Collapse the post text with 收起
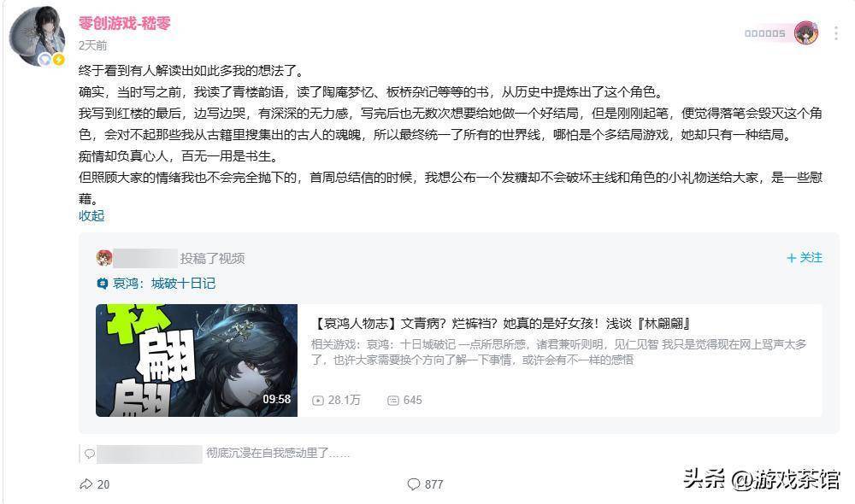 click(x=91, y=216)
